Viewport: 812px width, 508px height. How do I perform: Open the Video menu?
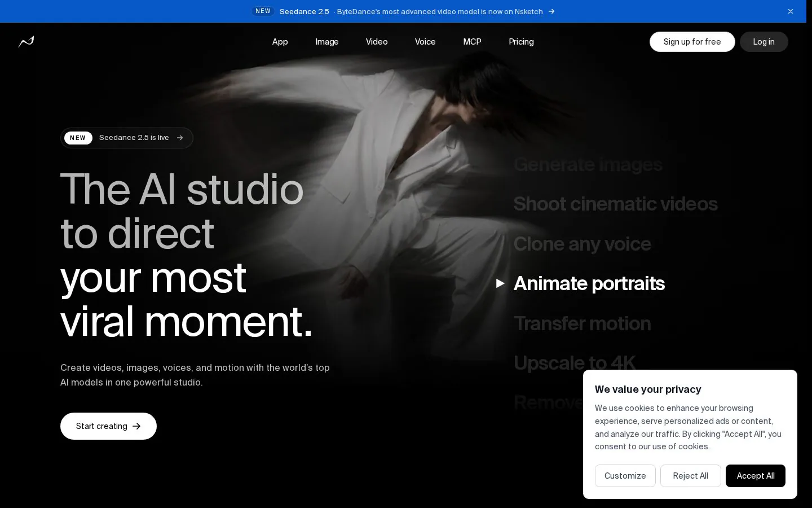point(377,42)
